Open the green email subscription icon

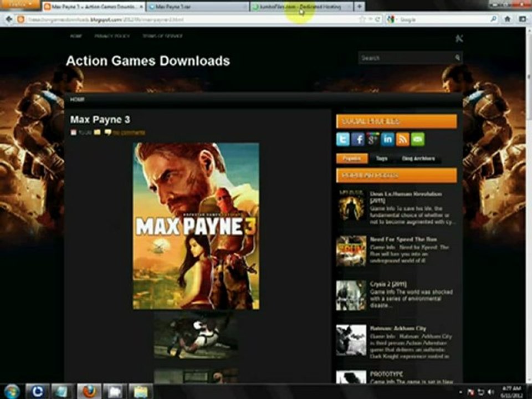(x=418, y=140)
